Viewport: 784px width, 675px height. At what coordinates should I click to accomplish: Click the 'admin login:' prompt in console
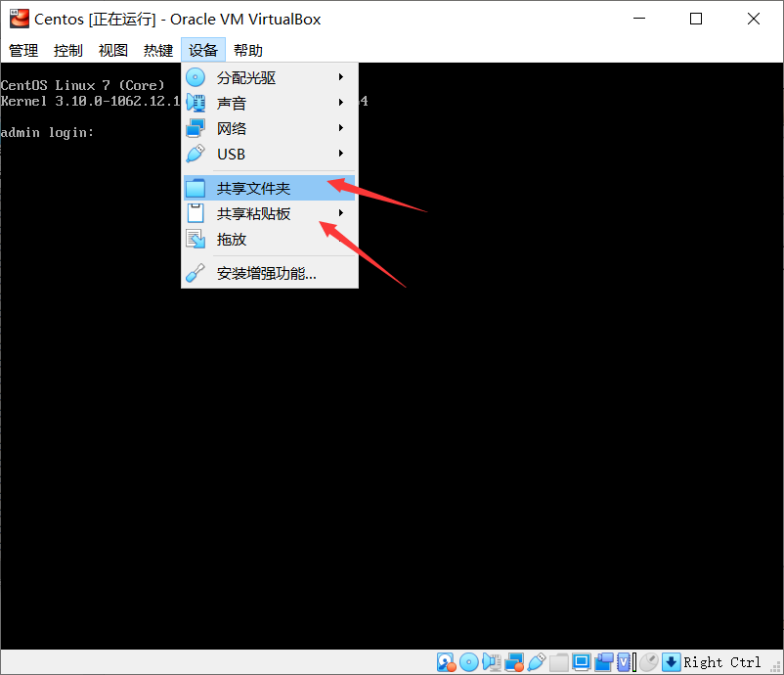[47, 133]
